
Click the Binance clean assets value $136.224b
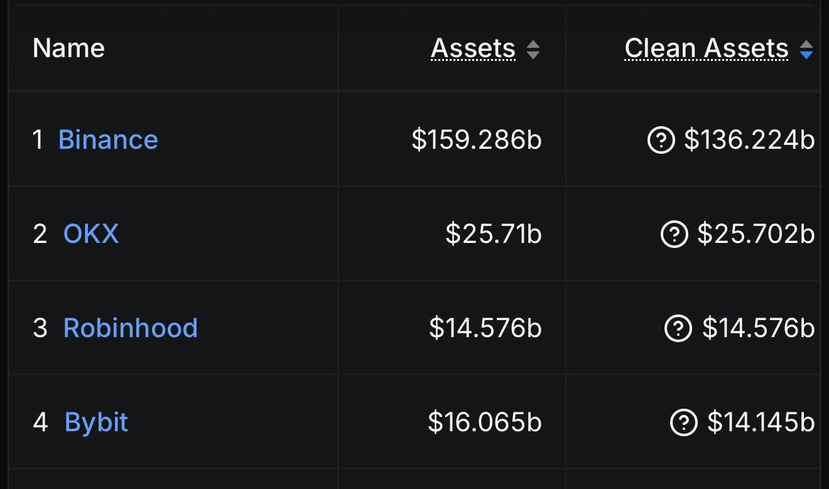pyautogui.click(x=749, y=140)
